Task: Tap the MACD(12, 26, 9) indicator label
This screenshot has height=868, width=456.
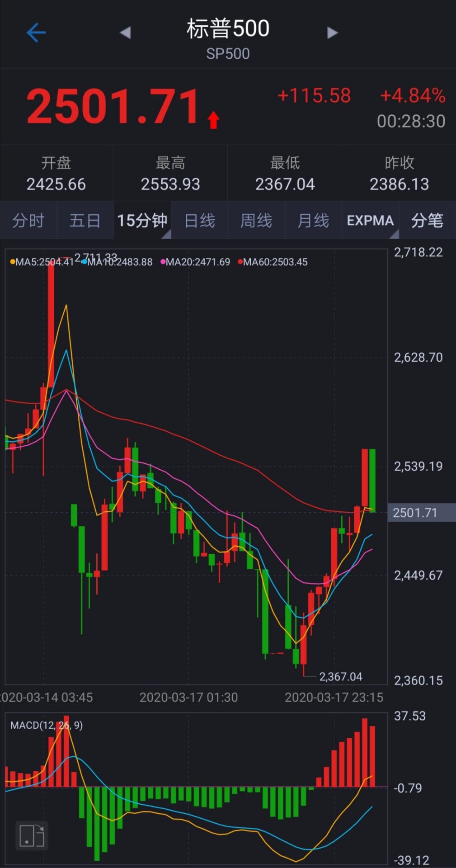Action: pyautogui.click(x=47, y=726)
